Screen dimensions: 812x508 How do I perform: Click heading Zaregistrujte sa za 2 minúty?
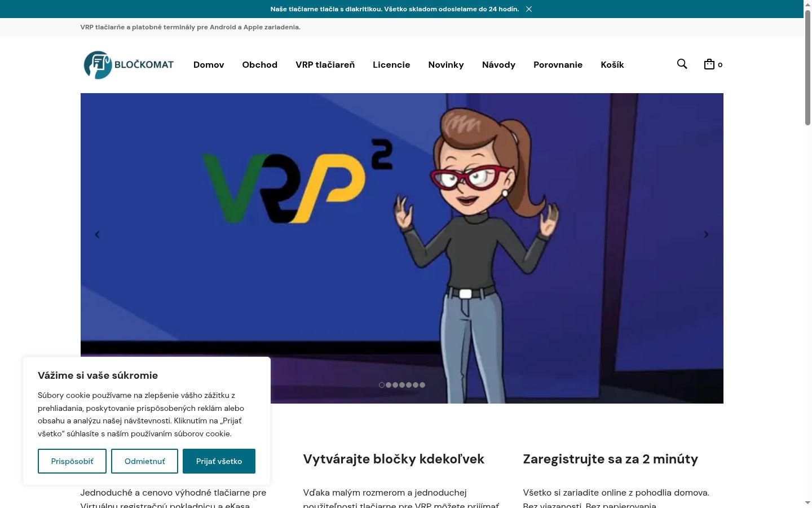click(611, 459)
